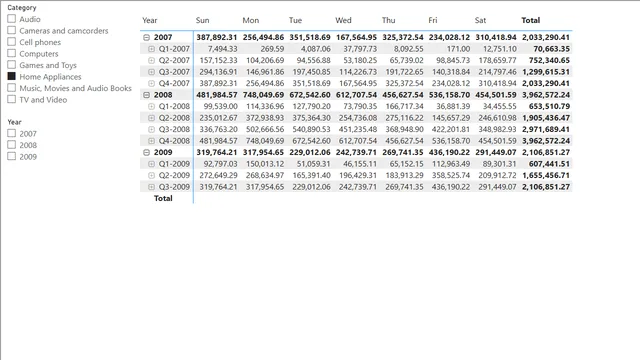Expand the Q2-2007 quarter row
This screenshot has height=360, width=640.
(x=151, y=60)
